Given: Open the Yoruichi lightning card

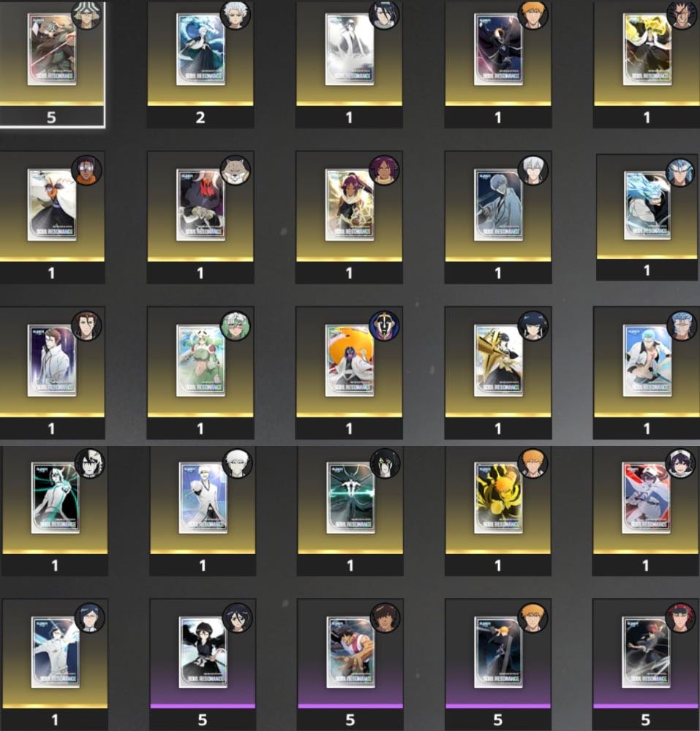Looking at the screenshot, I should (x=350, y=205).
